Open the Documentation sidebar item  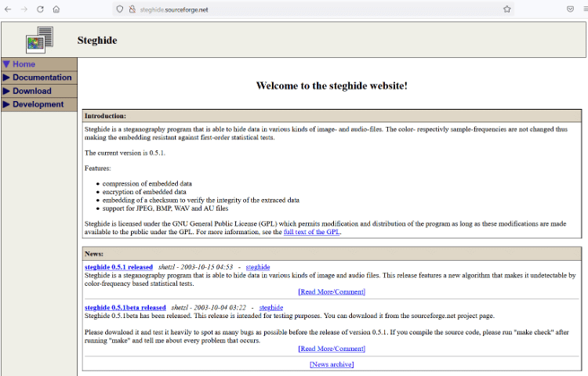(42, 78)
